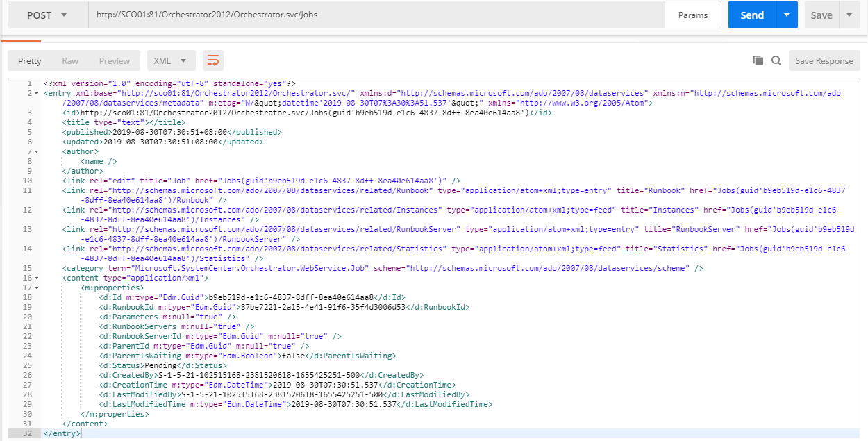Switch to Raw view
This screenshot has width=868, height=441.
70,60
